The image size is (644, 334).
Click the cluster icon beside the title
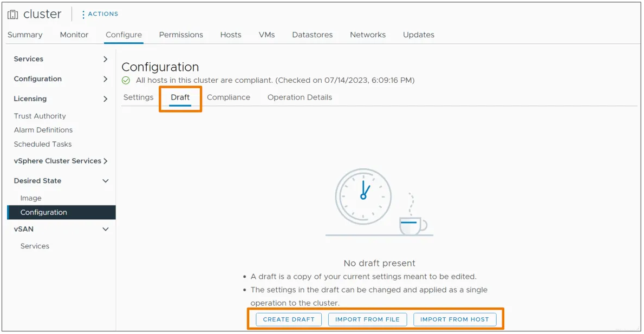click(13, 15)
